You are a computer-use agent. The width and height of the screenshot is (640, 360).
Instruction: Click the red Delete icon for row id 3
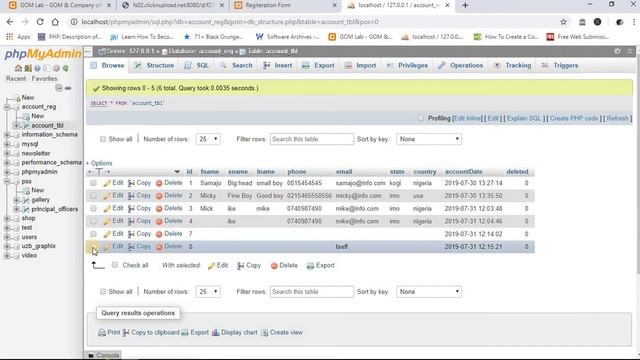(159, 209)
